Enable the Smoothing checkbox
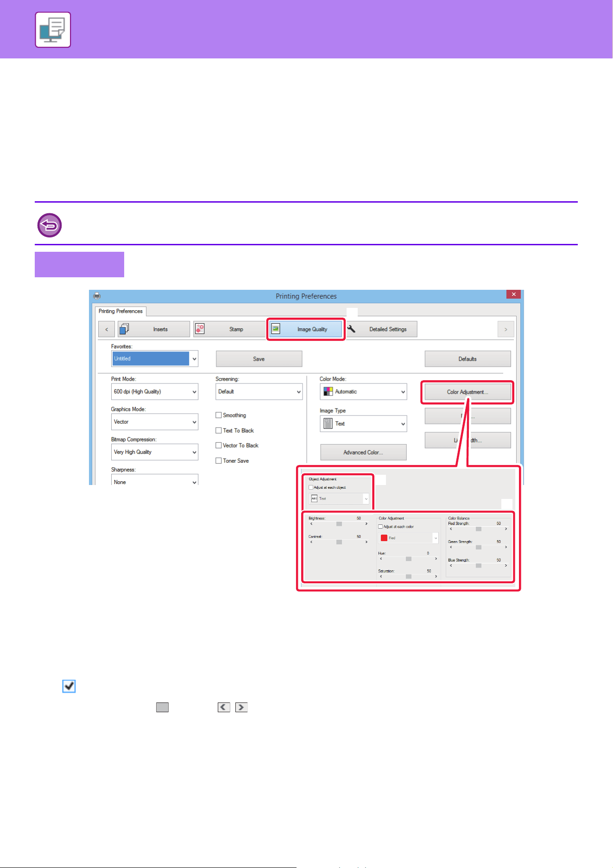This screenshot has height=868, width=613. 219,415
